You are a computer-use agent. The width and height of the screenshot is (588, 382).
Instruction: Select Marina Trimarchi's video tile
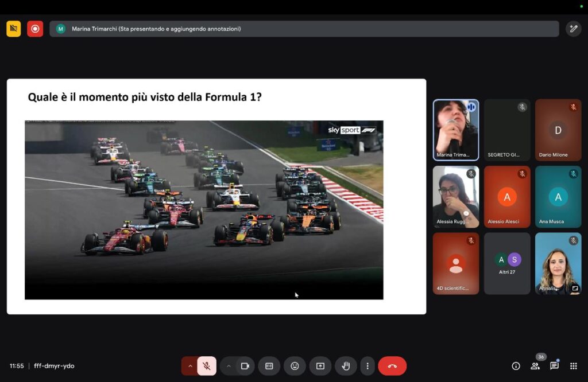[455, 130]
